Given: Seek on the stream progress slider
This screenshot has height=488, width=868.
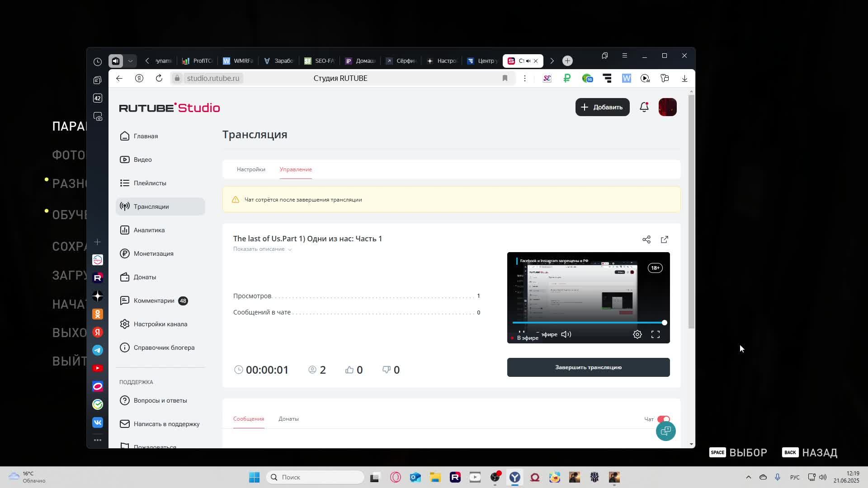Looking at the screenshot, I should [x=588, y=323].
